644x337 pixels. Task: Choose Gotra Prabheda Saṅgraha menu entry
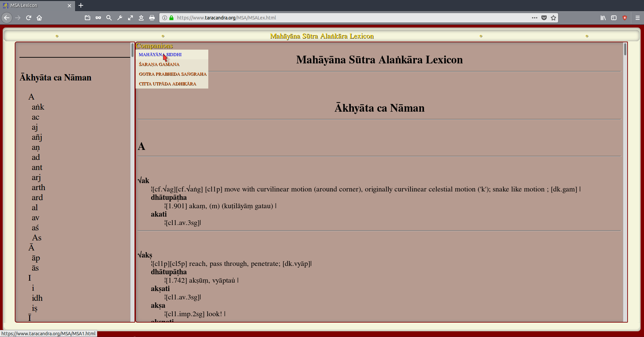click(x=172, y=74)
